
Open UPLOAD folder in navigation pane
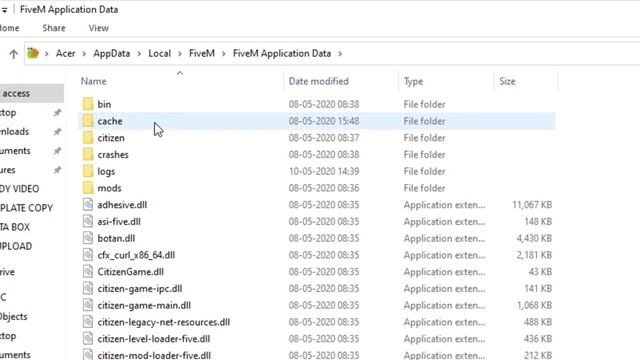[16, 246]
